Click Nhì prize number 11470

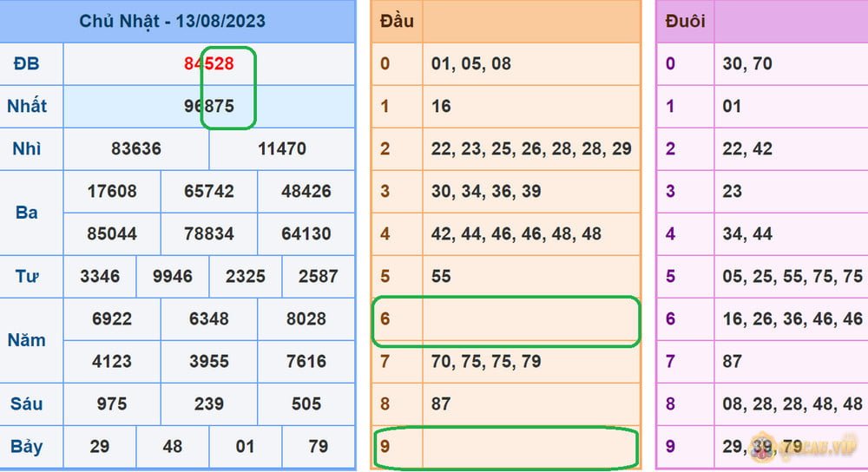click(282, 148)
